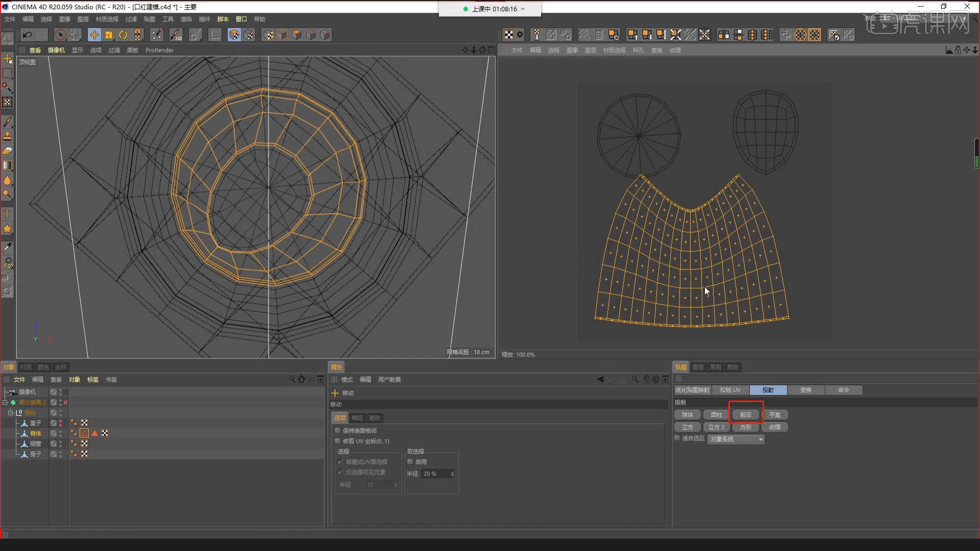980x551 pixels.
Task: Click the Paint Setup Wizard icon
Action: (509, 35)
